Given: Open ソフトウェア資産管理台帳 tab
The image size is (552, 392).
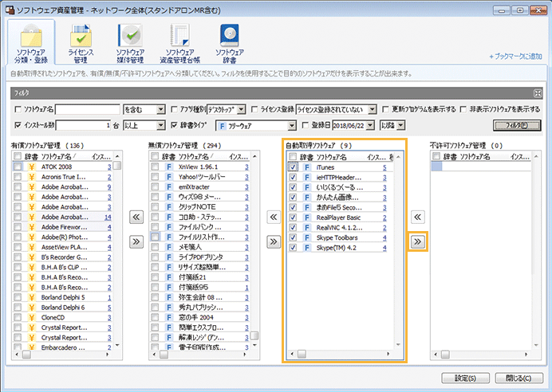Looking at the screenshot, I should [180, 44].
